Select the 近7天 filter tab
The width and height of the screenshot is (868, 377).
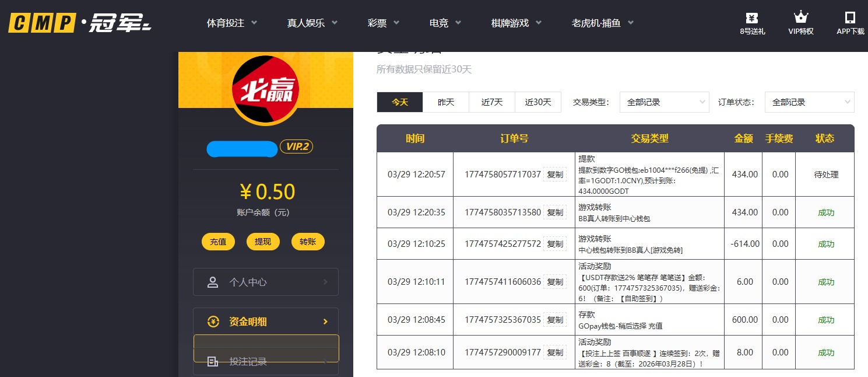(x=491, y=102)
